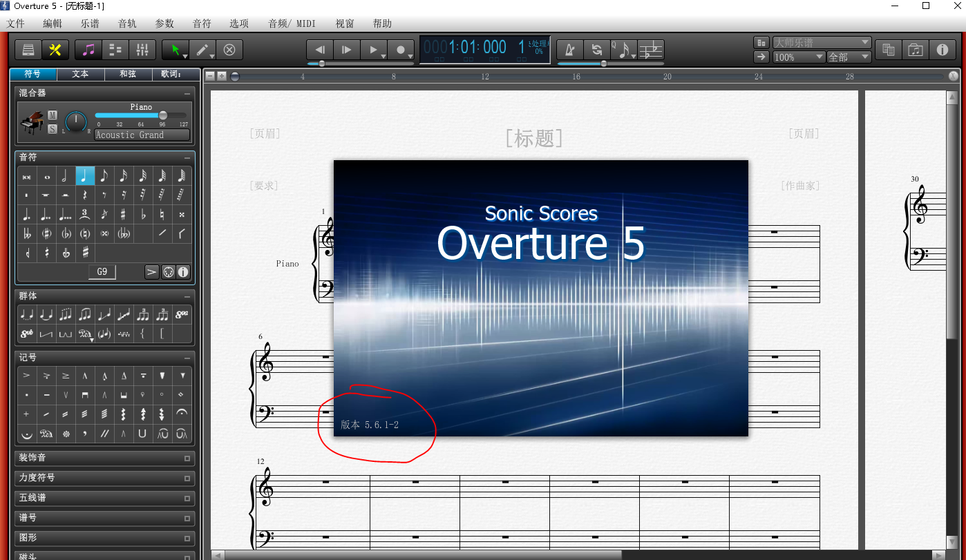This screenshot has height=560, width=966.
Task: Open the MIDI input icon beside G9
Action: (168, 272)
